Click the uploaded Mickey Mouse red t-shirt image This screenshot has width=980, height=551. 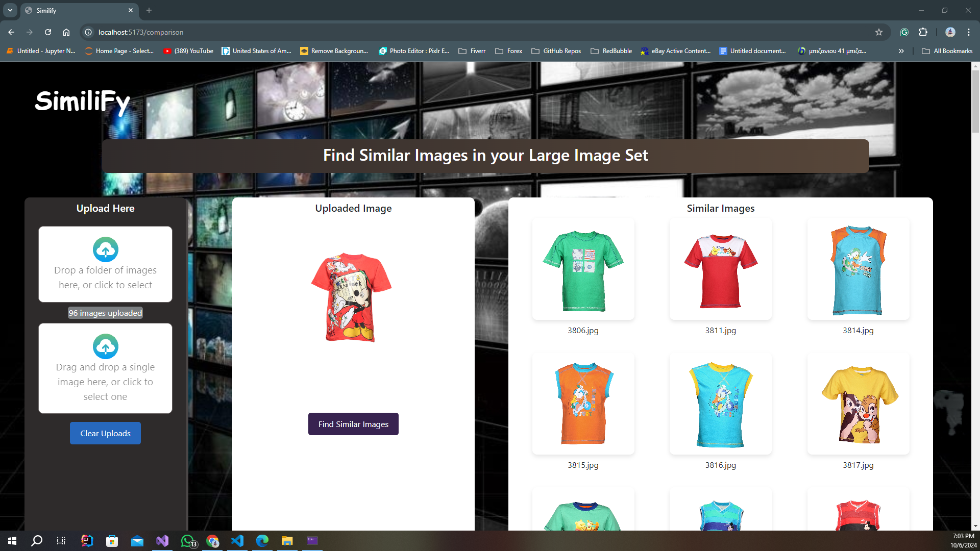pyautogui.click(x=352, y=297)
